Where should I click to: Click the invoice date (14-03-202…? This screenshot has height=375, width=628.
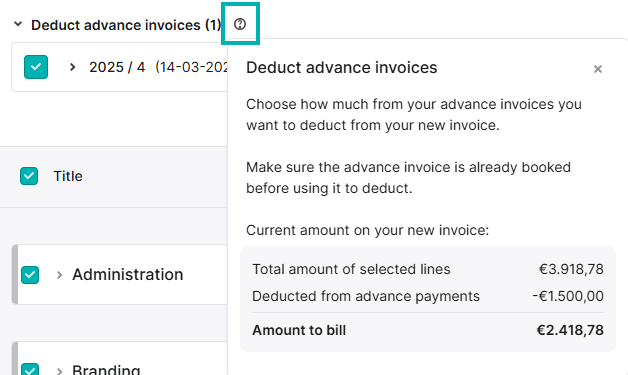[191, 67]
